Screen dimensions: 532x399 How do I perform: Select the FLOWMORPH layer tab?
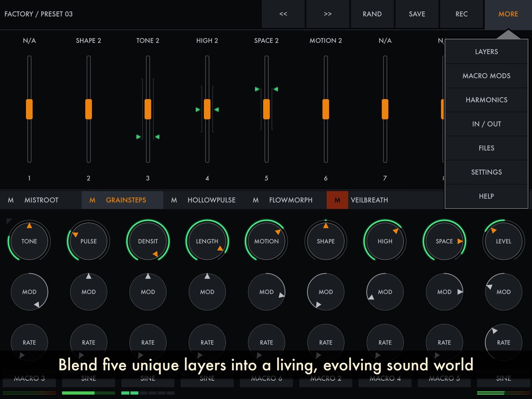point(291,200)
